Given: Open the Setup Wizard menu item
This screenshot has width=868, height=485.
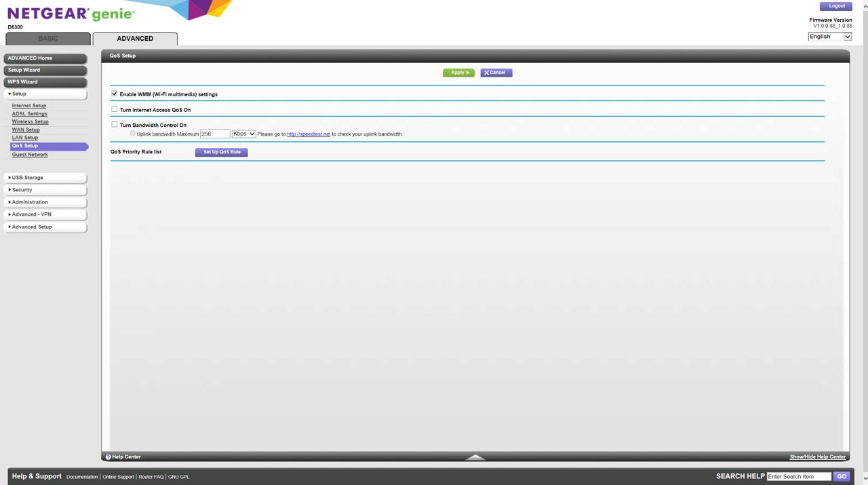Looking at the screenshot, I should pos(45,70).
